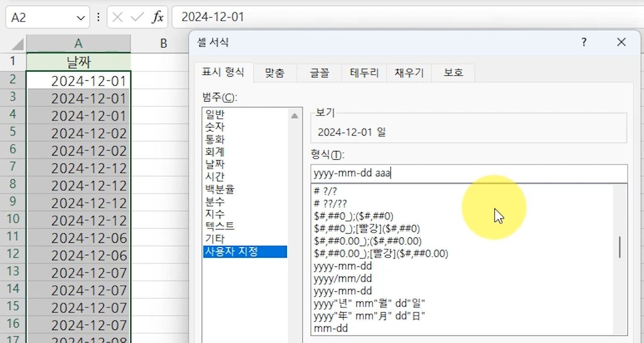
Task: Click cell A16 with 2024-12-07
Action: (x=79, y=325)
